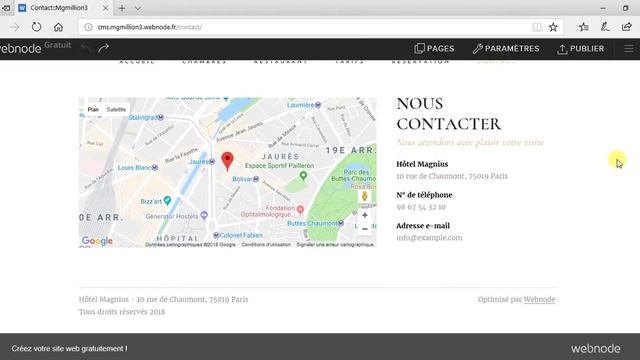Undo last change in Webnode editor
The image size is (640, 360).
pos(86,48)
